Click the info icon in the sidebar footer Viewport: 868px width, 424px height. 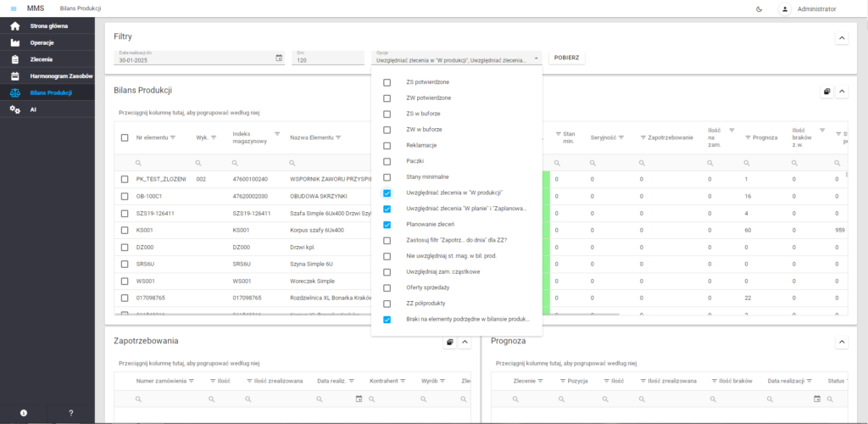coord(24,413)
